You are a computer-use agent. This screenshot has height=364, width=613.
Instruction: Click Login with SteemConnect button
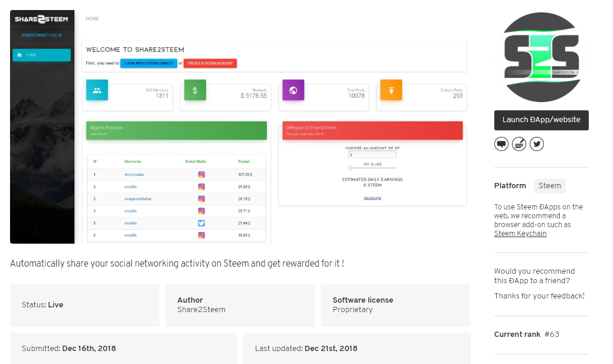click(149, 63)
